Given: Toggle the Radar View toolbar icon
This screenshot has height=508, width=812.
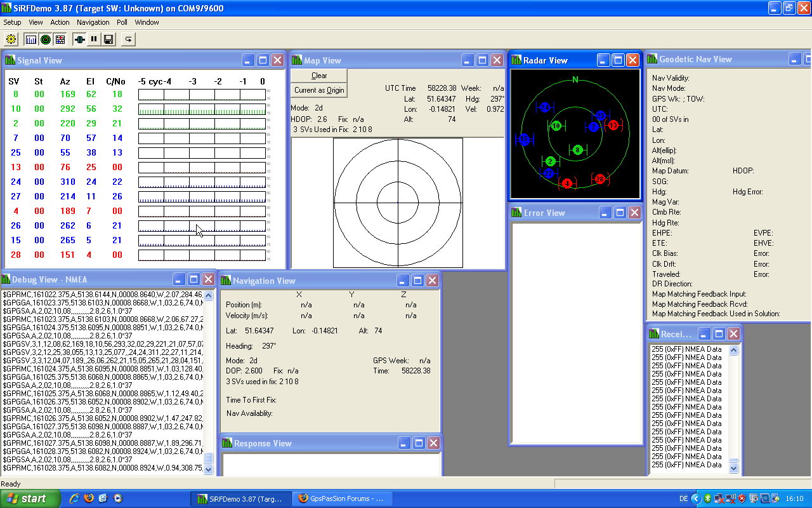Looking at the screenshot, I should (x=46, y=39).
